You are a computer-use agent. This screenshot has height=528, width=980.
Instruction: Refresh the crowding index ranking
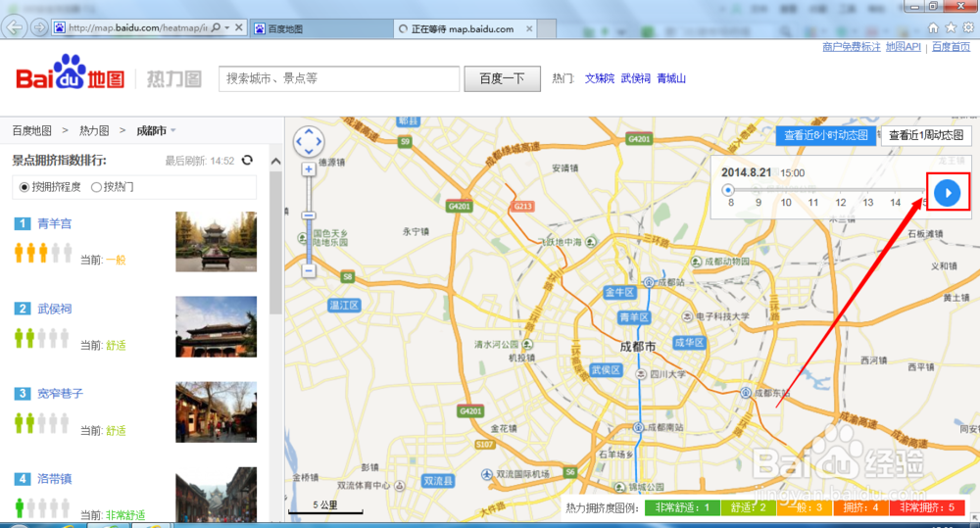point(248,160)
